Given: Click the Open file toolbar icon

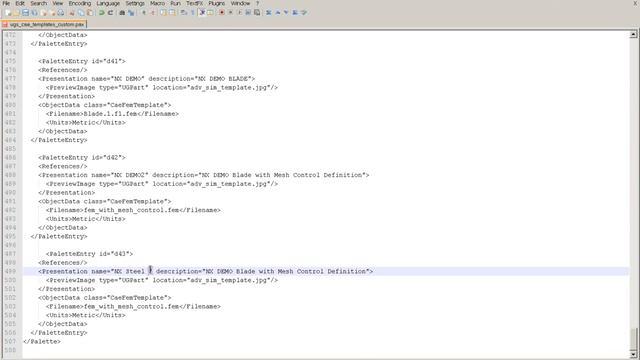Looking at the screenshot, I should (x=16, y=13).
